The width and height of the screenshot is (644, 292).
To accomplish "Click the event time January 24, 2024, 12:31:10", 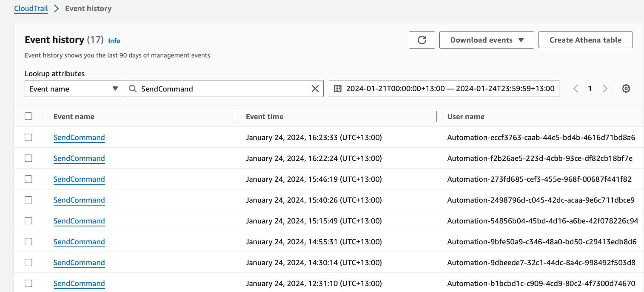I will tap(314, 283).
